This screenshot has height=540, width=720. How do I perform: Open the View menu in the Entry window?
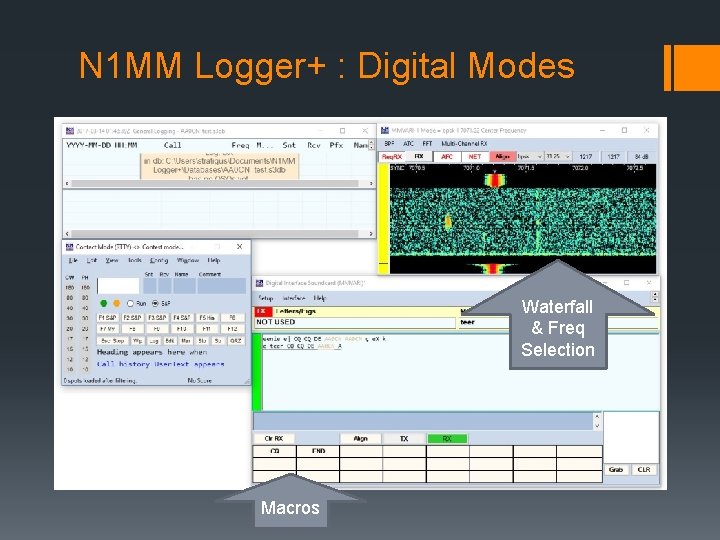pos(112,260)
